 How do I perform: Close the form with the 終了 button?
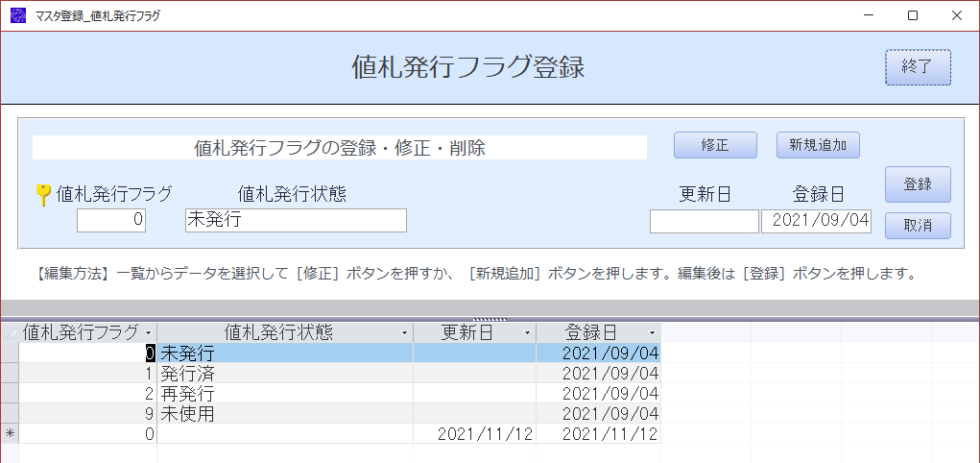tap(918, 67)
